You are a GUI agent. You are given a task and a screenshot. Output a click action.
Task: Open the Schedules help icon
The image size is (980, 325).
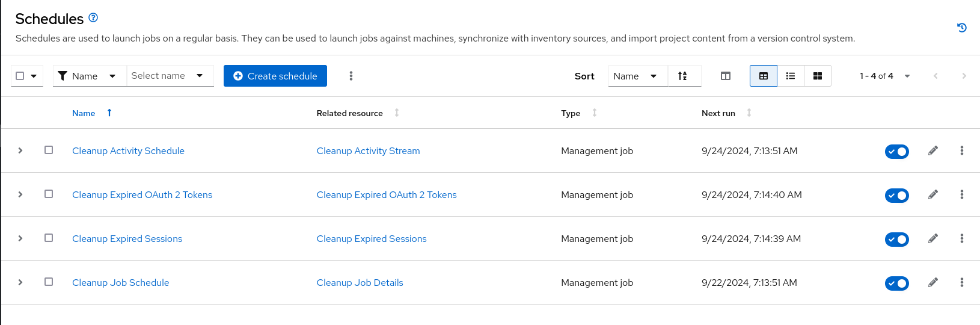coord(93,18)
